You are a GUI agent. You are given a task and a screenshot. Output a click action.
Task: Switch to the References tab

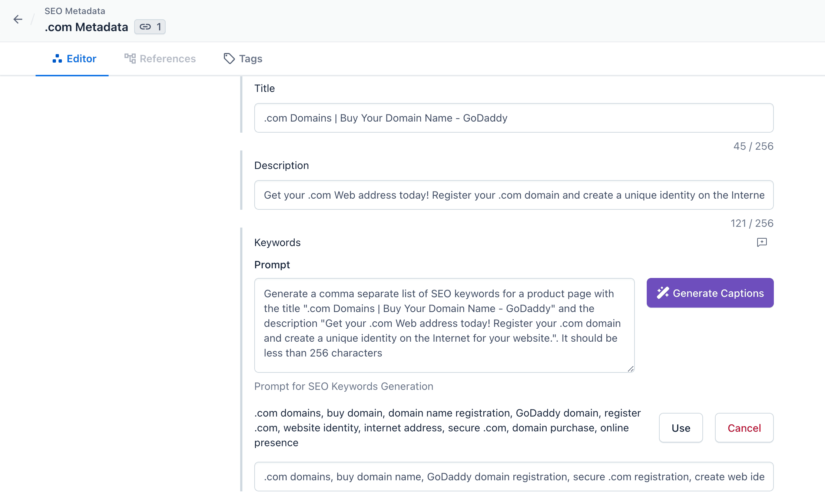tap(160, 58)
